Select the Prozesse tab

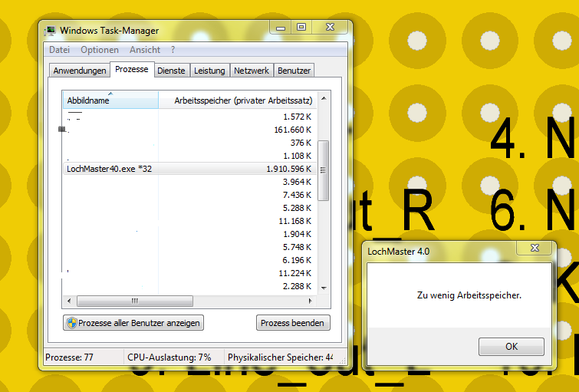[x=132, y=69]
